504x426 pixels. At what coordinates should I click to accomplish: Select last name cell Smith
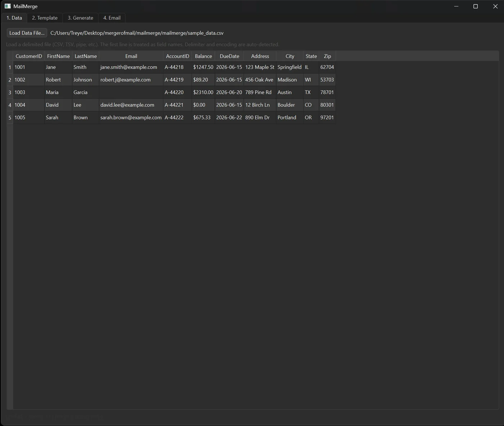pyautogui.click(x=86, y=67)
